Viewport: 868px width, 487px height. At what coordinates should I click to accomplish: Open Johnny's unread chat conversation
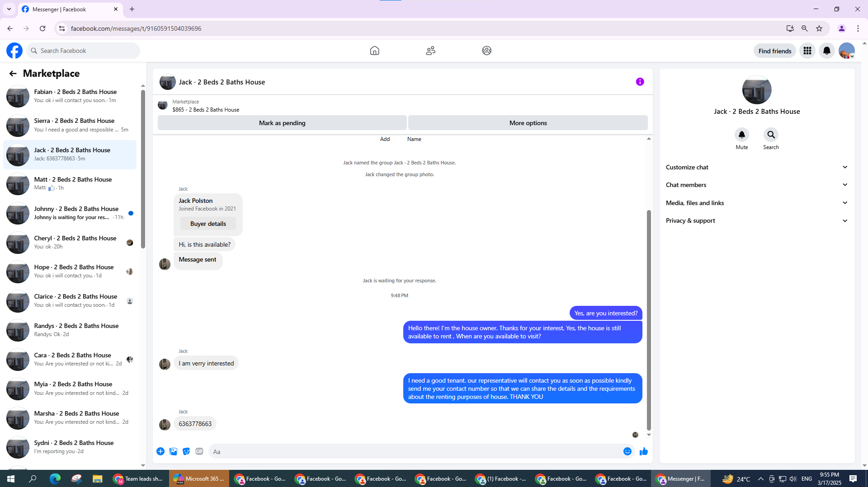pyautogui.click(x=70, y=213)
